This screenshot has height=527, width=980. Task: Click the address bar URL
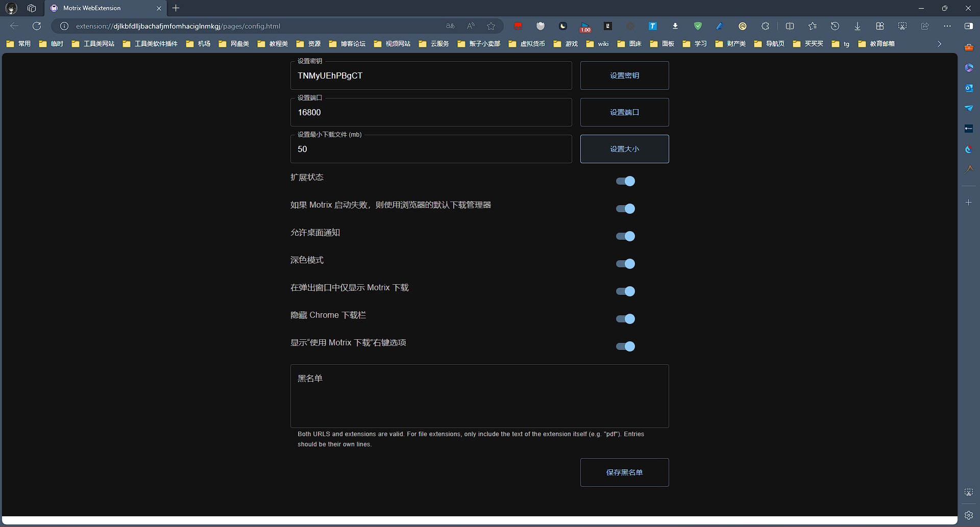178,26
